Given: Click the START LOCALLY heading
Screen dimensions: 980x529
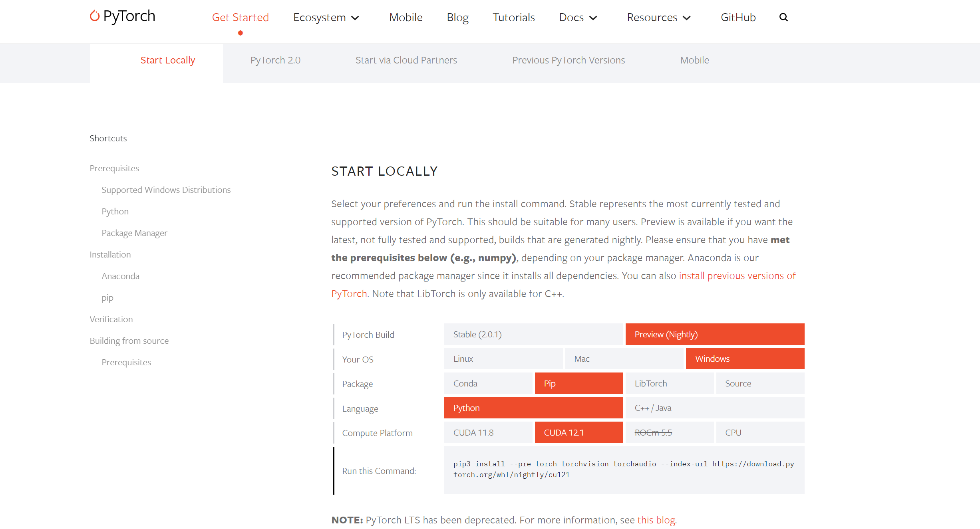Looking at the screenshot, I should (x=384, y=171).
